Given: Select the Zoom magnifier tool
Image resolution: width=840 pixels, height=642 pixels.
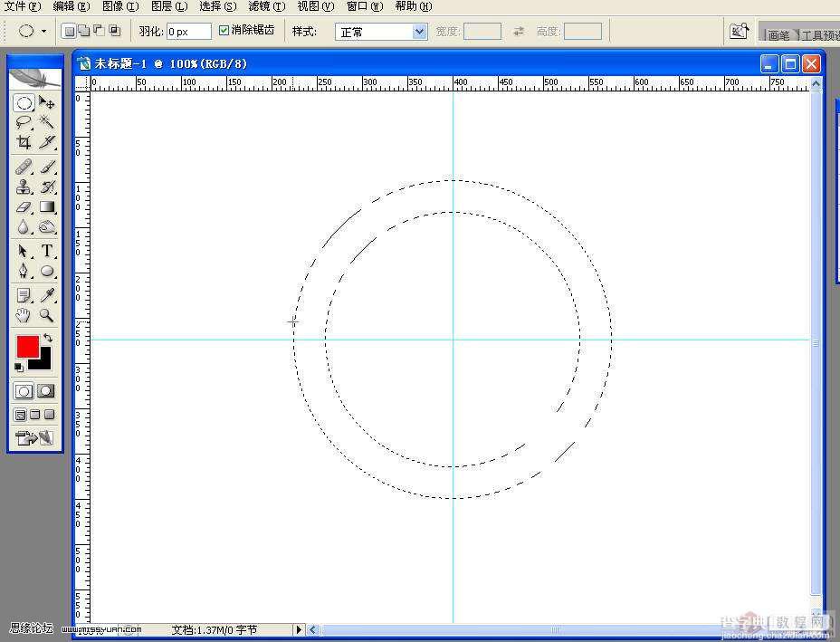Looking at the screenshot, I should tap(47, 315).
